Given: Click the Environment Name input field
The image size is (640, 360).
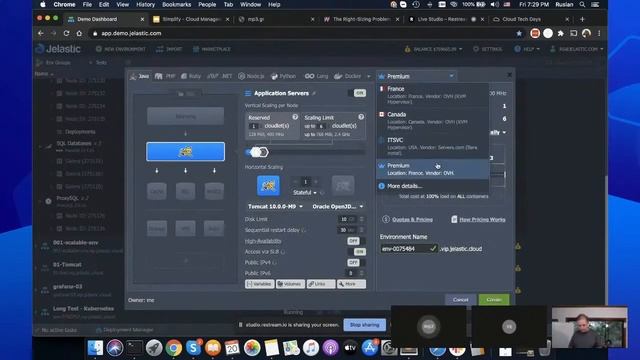Looking at the screenshot, I should 409,249.
